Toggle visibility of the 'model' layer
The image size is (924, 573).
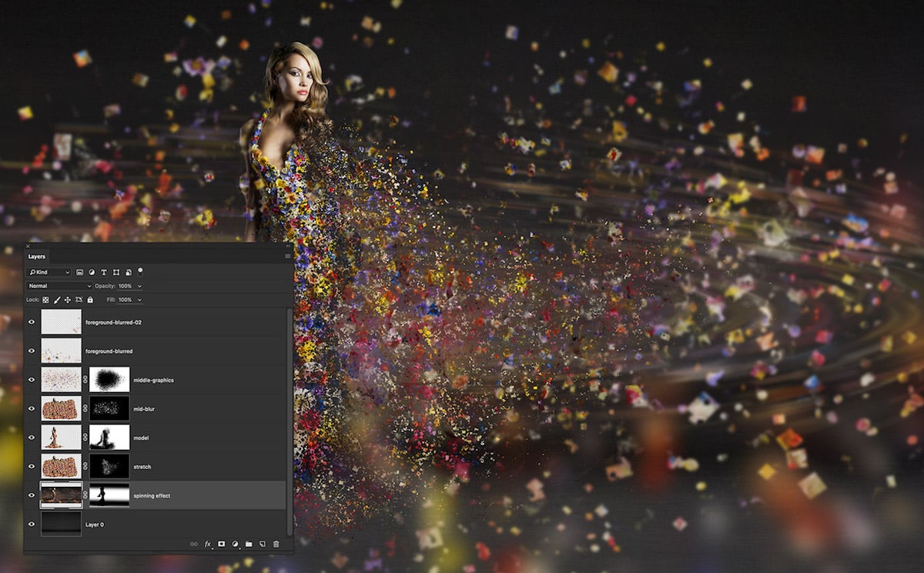pos(32,437)
